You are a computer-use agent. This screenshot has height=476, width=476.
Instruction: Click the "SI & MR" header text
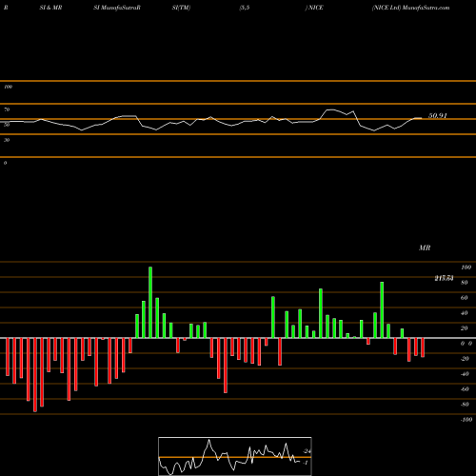tap(50, 8)
